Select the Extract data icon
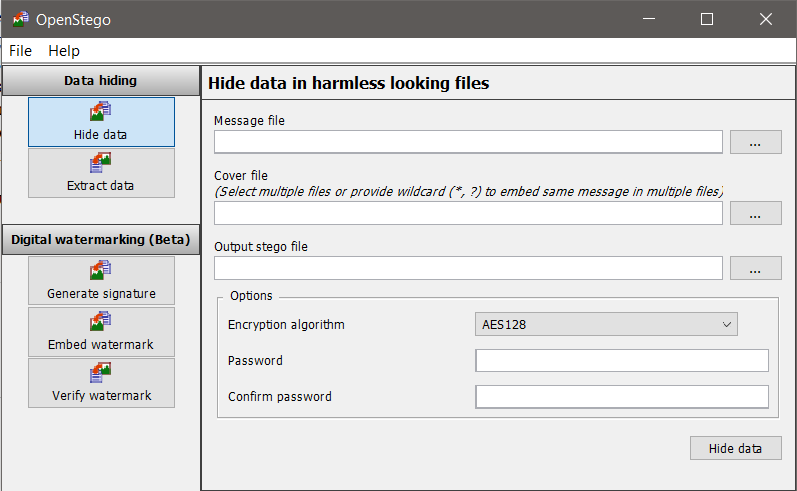The height and width of the screenshot is (491, 797). 100,162
